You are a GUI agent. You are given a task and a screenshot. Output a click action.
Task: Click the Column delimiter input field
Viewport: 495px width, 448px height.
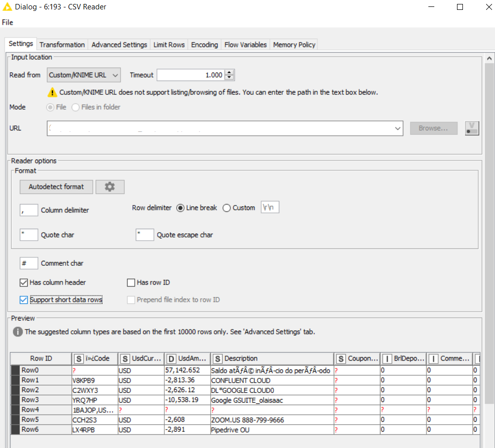tap(29, 210)
